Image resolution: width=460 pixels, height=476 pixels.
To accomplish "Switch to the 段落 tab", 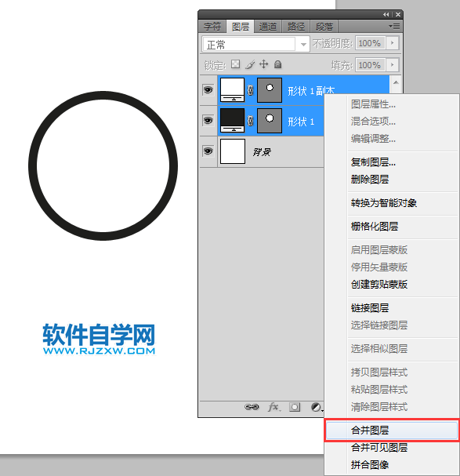I will tap(324, 27).
